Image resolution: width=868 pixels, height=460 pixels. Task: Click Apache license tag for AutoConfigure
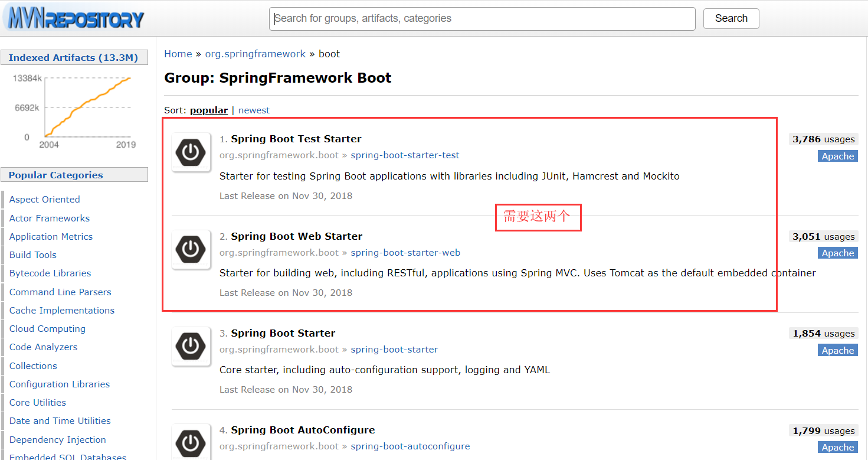838,447
